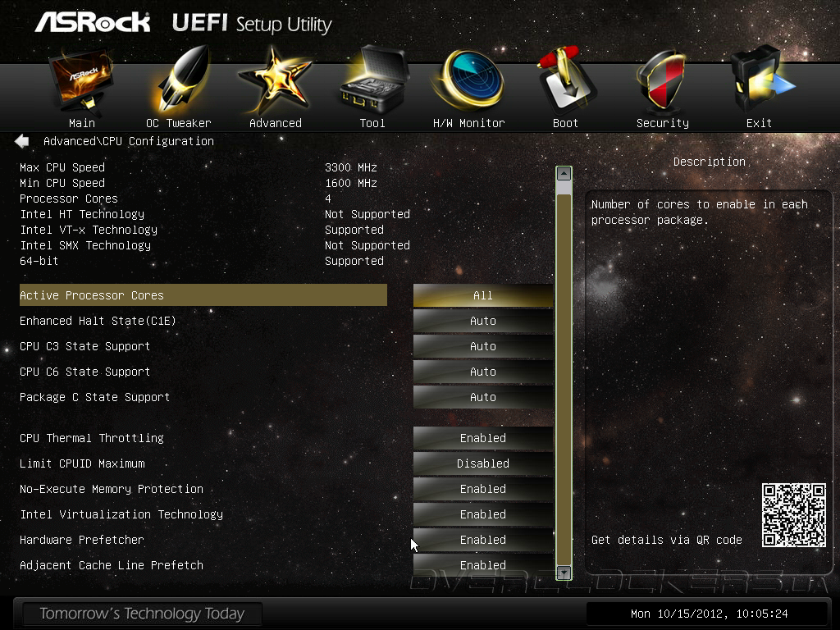Click the Intel VT-x Technology label
Image resolution: width=840 pixels, height=630 pixels.
coord(89,230)
